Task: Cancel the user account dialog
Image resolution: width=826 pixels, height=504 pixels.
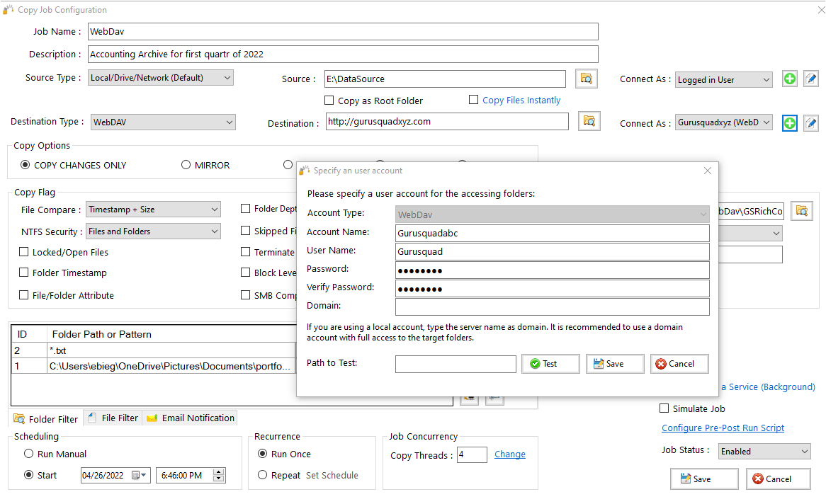Action: click(x=679, y=364)
